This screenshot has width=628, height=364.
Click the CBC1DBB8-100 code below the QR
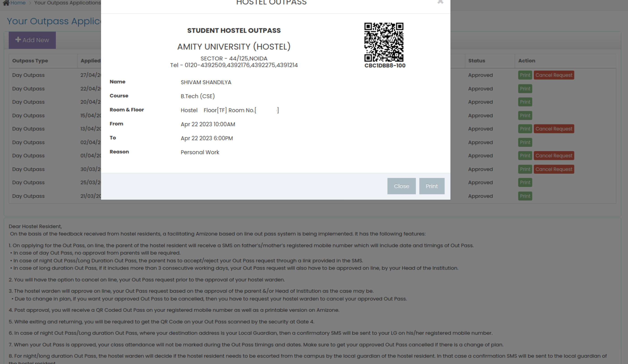point(385,66)
